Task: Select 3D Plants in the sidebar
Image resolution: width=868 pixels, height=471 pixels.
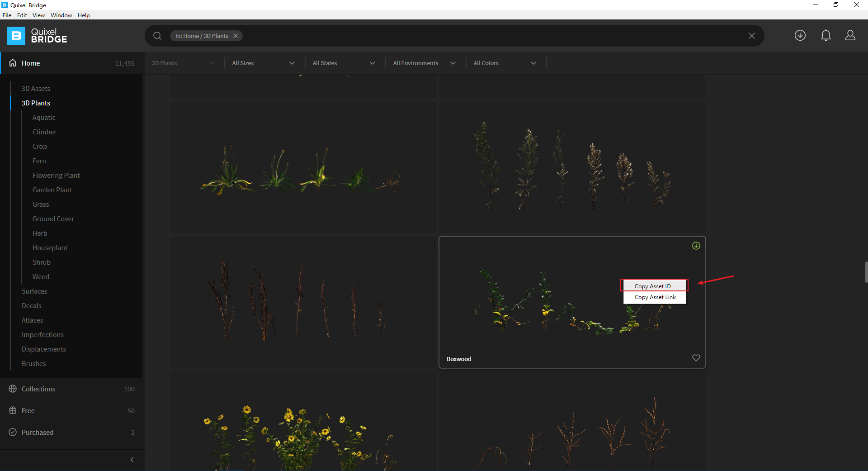Action: point(36,103)
